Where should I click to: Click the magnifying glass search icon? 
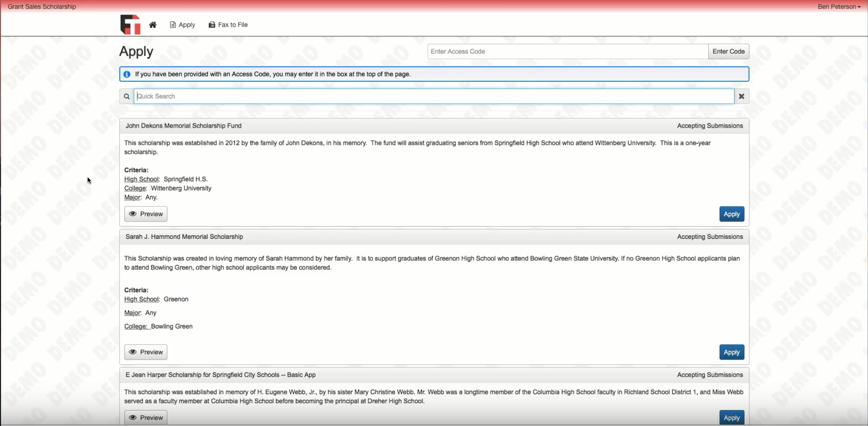pyautogui.click(x=126, y=96)
